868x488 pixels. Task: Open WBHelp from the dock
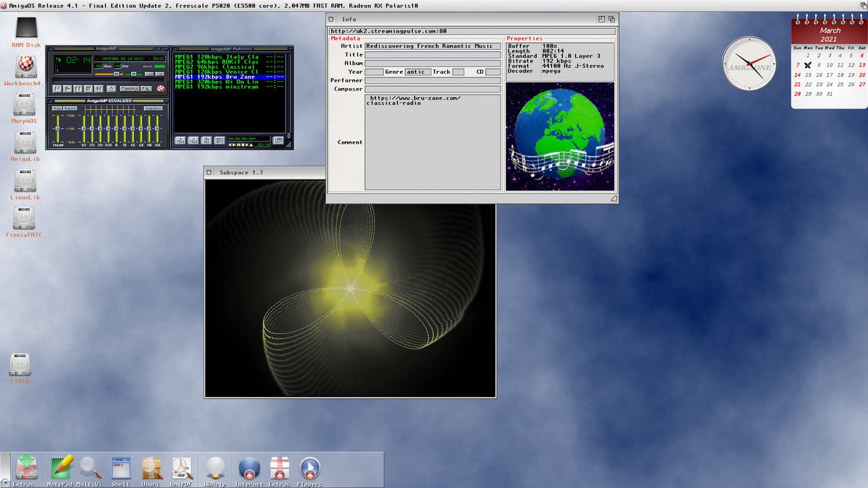pos(214,470)
